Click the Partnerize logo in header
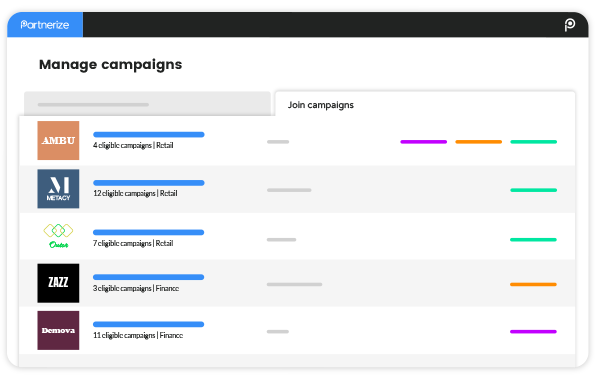 45,25
